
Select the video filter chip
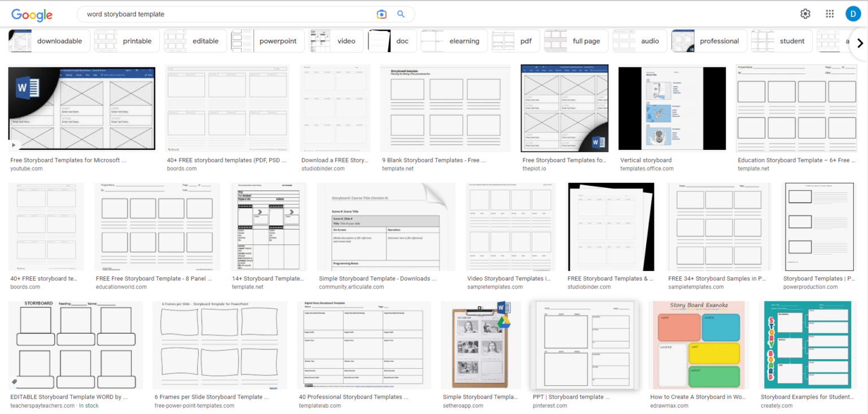tap(346, 41)
